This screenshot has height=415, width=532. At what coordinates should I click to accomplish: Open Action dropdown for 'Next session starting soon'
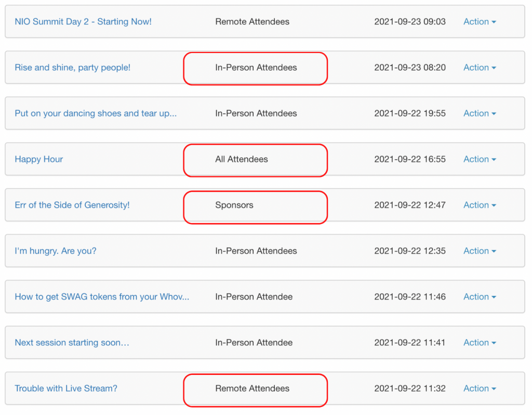click(x=479, y=343)
